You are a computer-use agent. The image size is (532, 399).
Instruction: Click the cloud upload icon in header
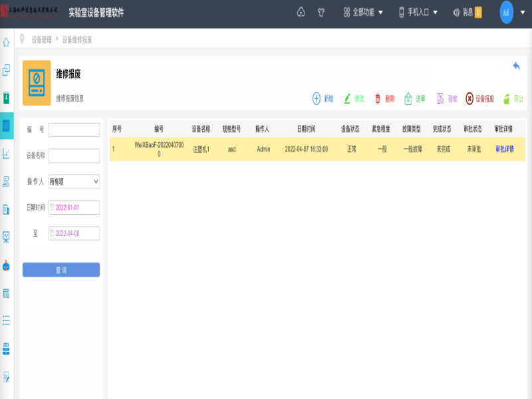[x=301, y=13]
